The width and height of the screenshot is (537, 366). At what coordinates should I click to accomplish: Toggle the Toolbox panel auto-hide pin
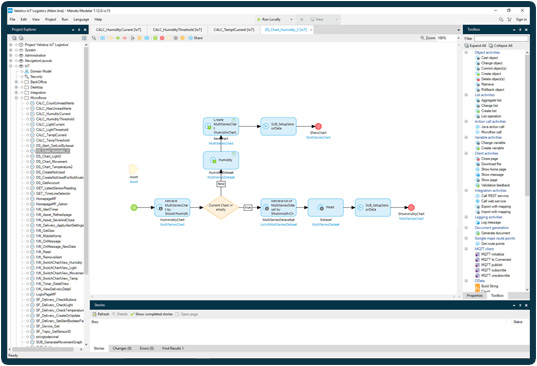pos(520,30)
